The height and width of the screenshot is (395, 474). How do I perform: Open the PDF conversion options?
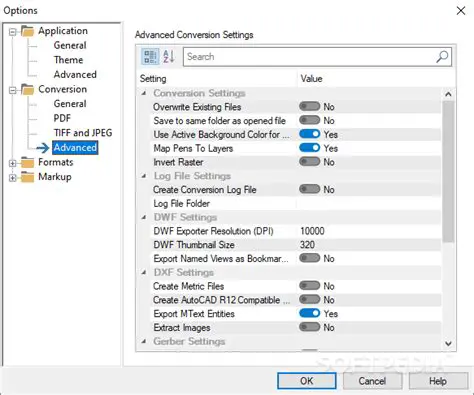62,118
